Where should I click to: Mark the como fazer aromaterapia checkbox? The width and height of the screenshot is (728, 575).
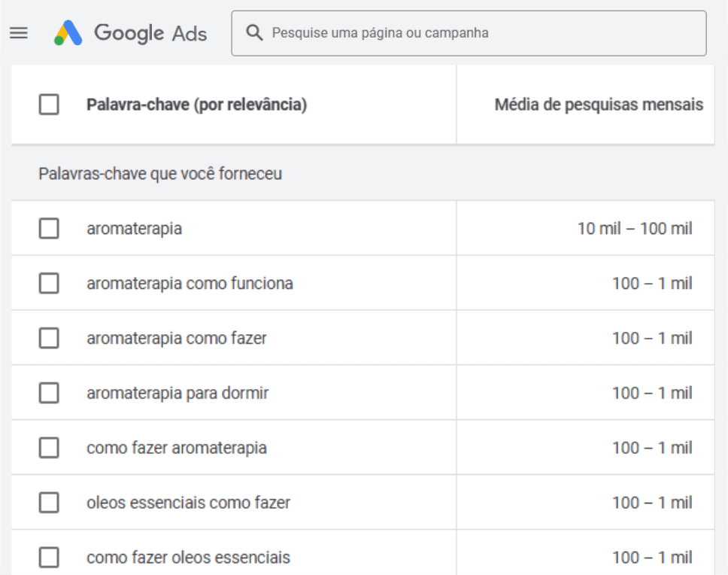(49, 448)
